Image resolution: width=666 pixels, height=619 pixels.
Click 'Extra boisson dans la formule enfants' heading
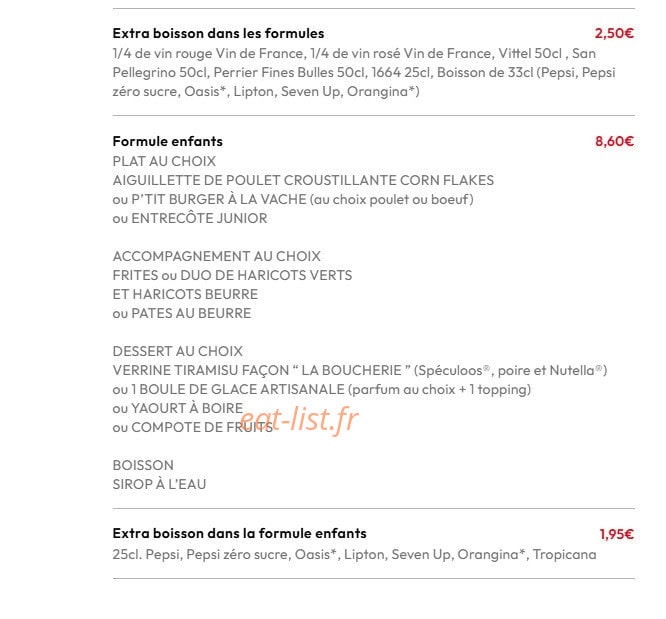click(x=240, y=533)
